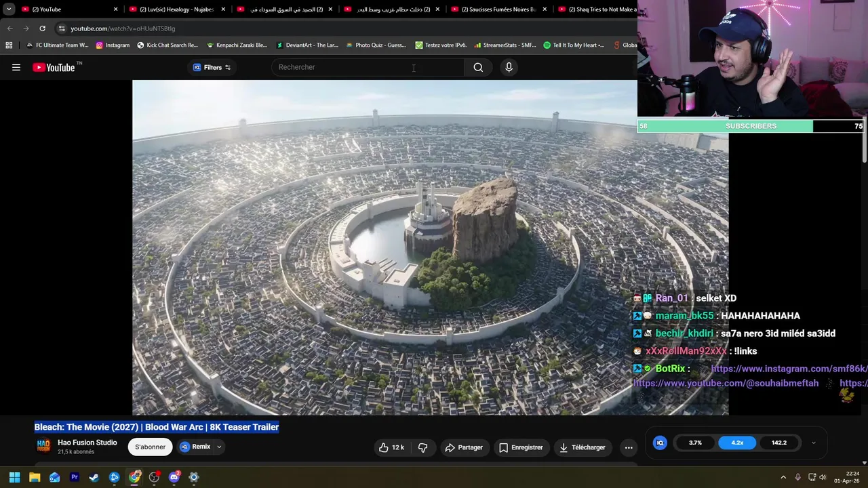Switch to the Saucisses Fumées Noires tab

(x=498, y=9)
